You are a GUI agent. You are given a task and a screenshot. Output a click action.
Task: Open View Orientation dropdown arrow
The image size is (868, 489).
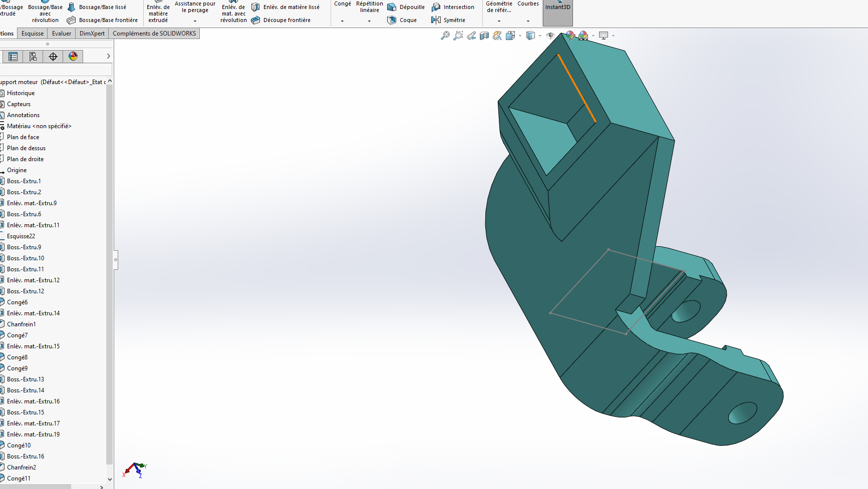[520, 36]
